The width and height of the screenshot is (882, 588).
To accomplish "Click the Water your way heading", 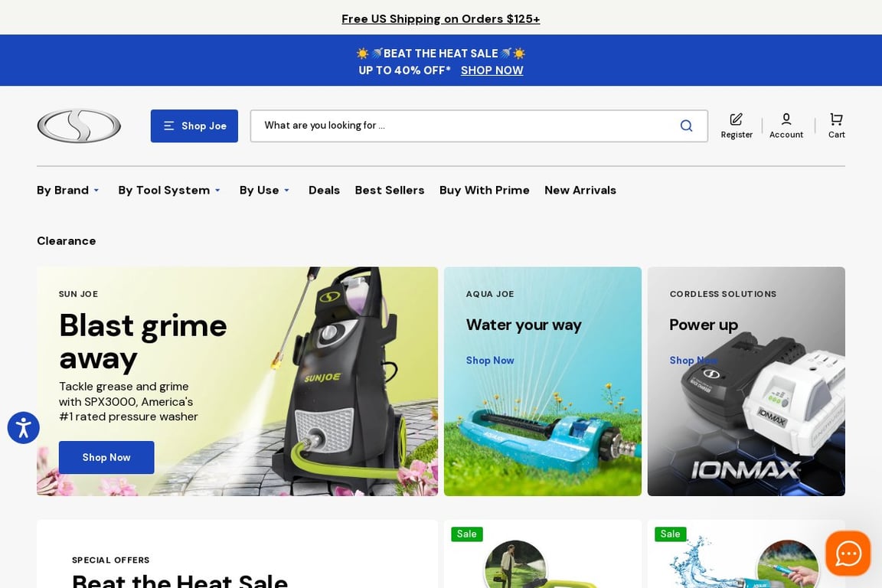I will 524,325.
